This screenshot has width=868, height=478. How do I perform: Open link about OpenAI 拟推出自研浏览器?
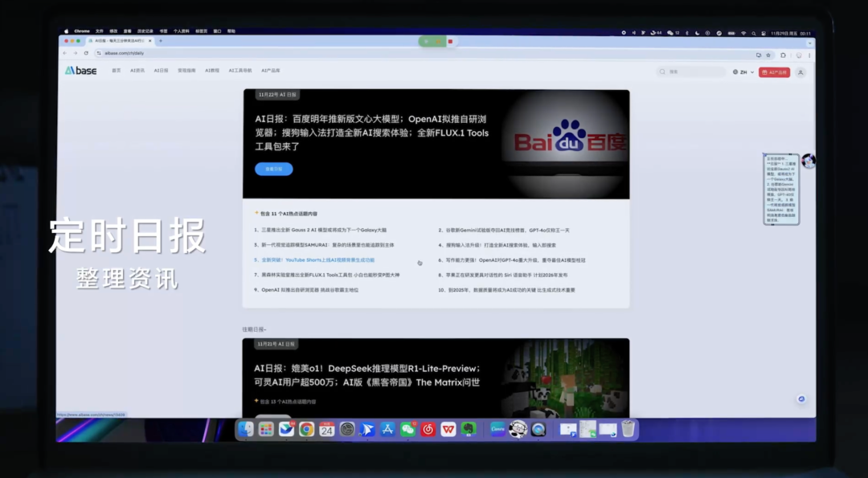(306, 290)
